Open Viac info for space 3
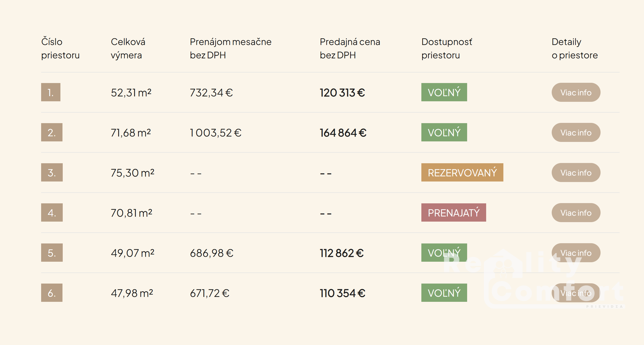Viewport: 644px width, 345px height. [x=576, y=172]
